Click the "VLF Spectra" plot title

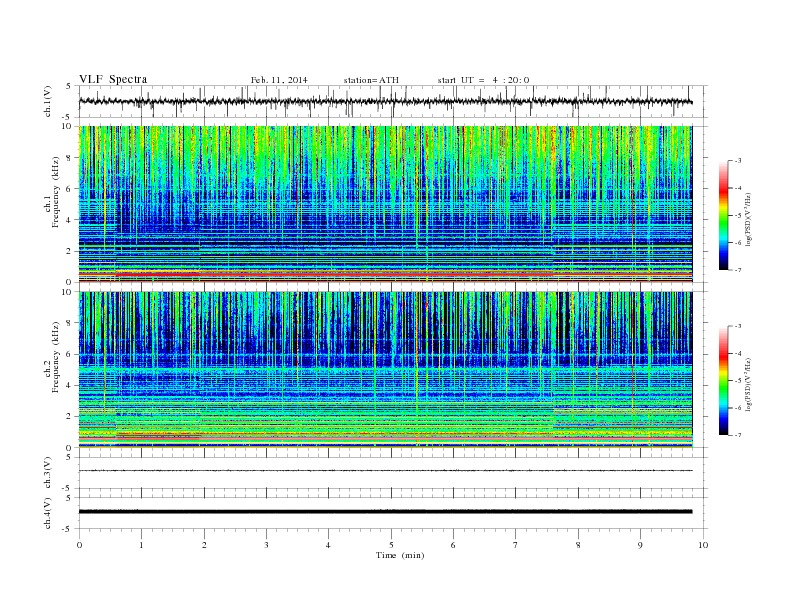[113, 79]
